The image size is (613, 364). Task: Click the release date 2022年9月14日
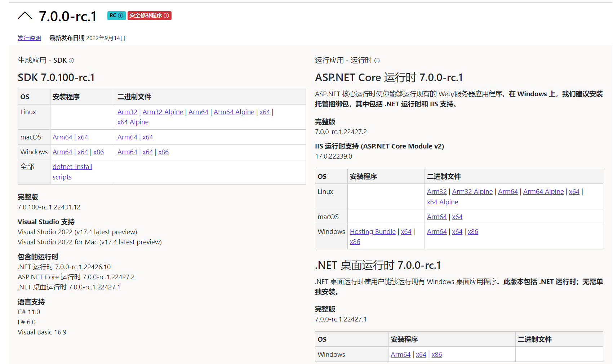point(106,38)
